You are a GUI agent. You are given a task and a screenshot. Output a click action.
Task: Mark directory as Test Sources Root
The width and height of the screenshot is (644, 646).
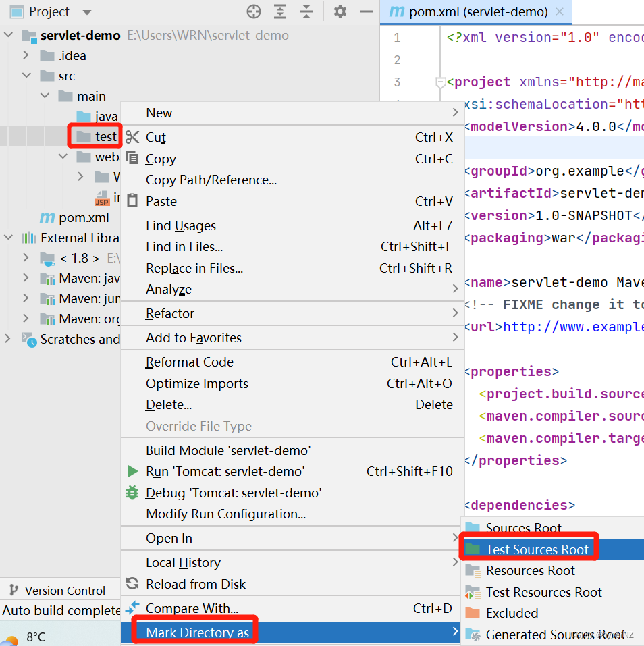point(552,549)
